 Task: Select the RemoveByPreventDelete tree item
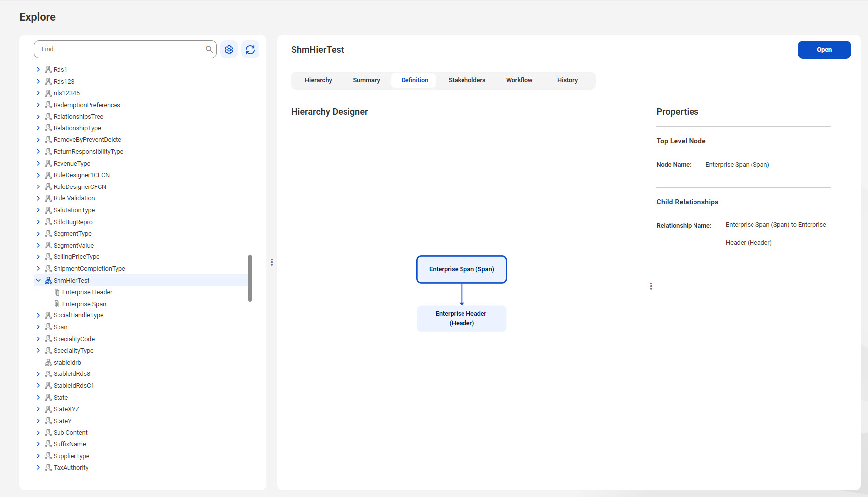[x=87, y=140]
